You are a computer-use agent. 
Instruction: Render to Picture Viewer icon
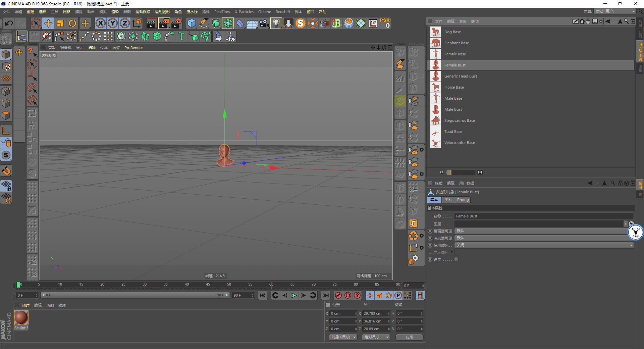point(164,23)
